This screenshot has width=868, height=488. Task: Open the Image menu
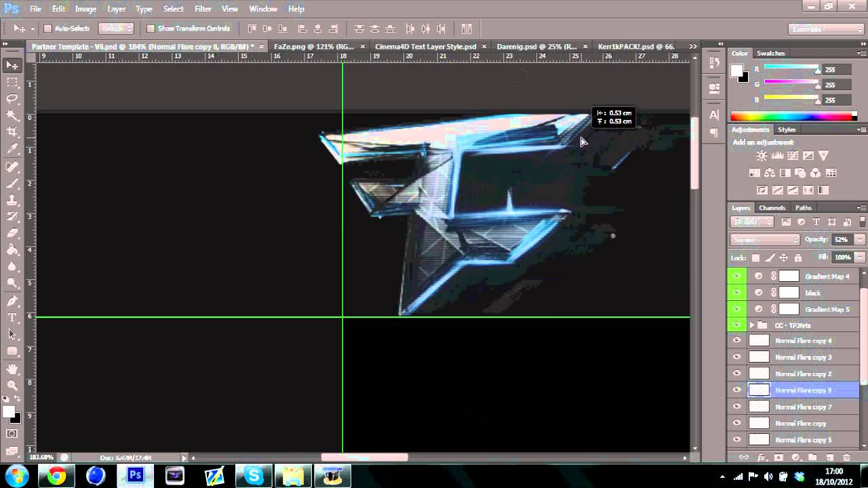tap(85, 9)
